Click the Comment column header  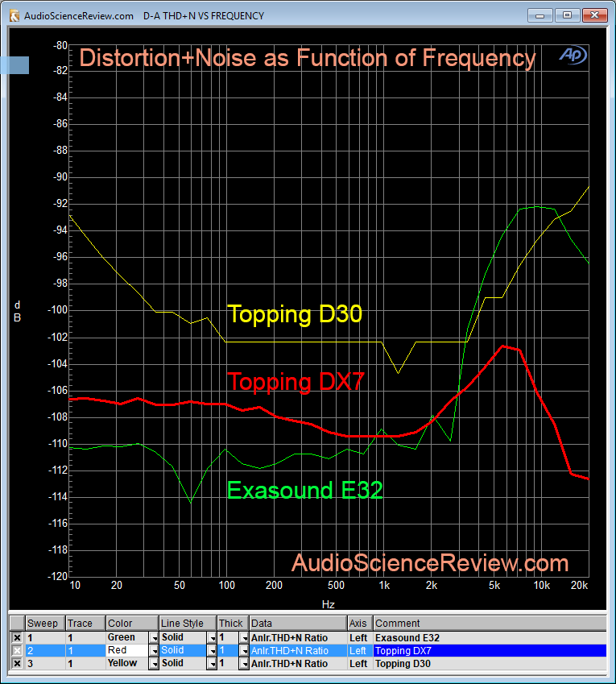[490, 624]
